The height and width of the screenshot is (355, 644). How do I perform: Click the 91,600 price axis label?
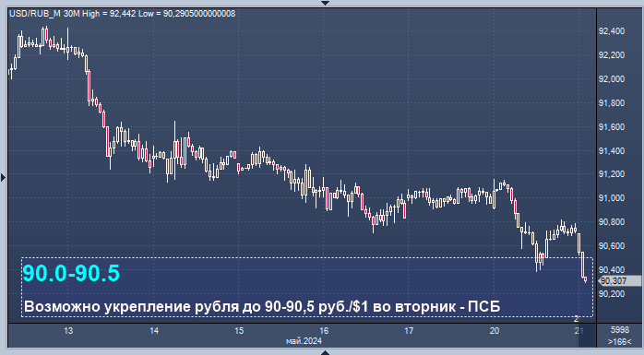pyautogui.click(x=612, y=127)
